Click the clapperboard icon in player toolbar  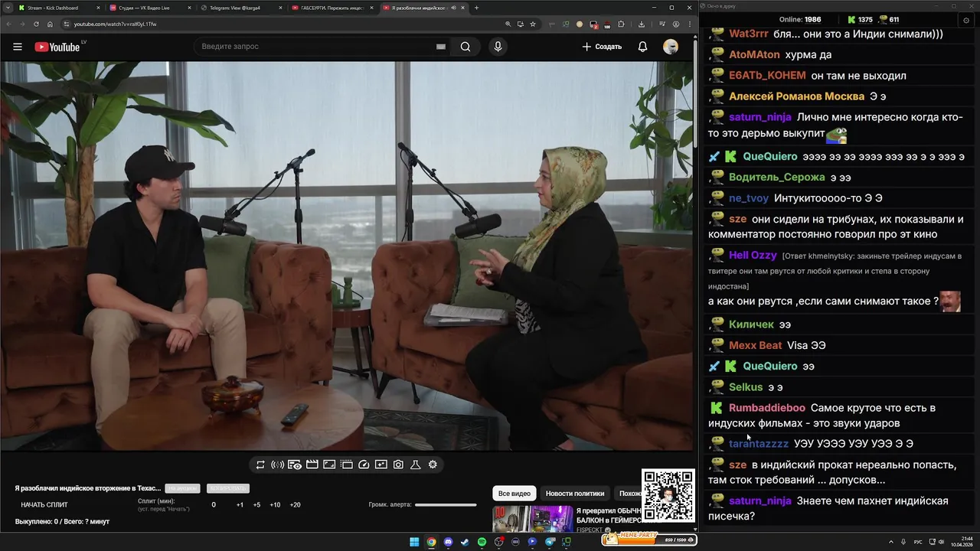(312, 465)
